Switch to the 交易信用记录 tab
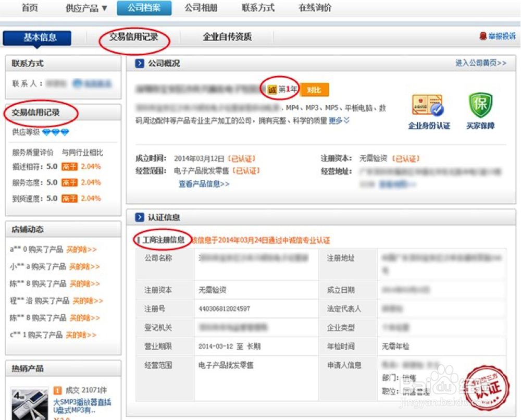 pos(134,38)
